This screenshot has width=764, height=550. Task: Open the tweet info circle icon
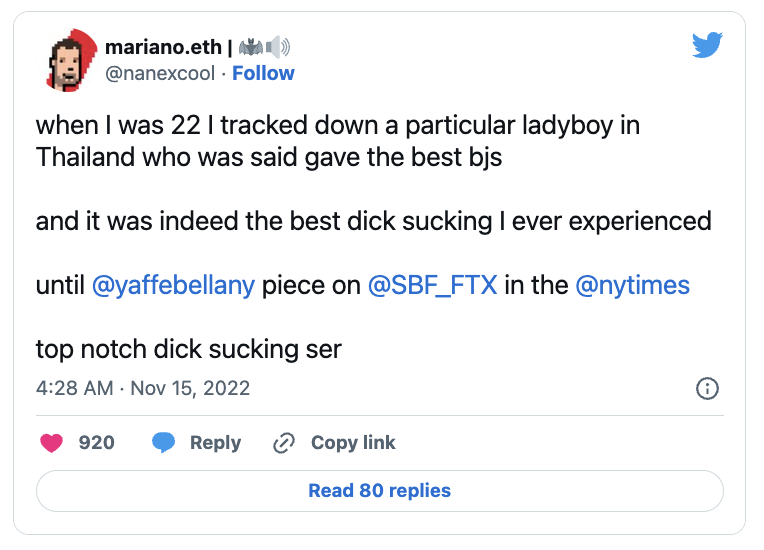click(706, 388)
